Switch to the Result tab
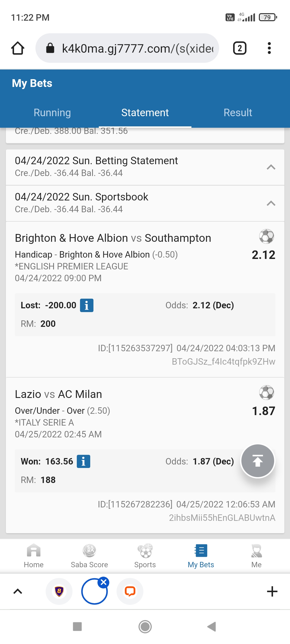Image resolution: width=290 pixels, height=644 pixels. pyautogui.click(x=238, y=113)
